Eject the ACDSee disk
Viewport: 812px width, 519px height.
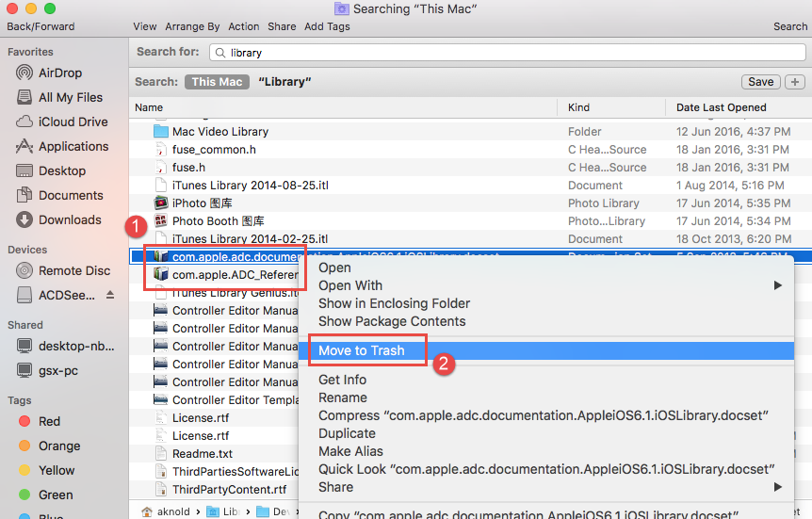tap(110, 295)
